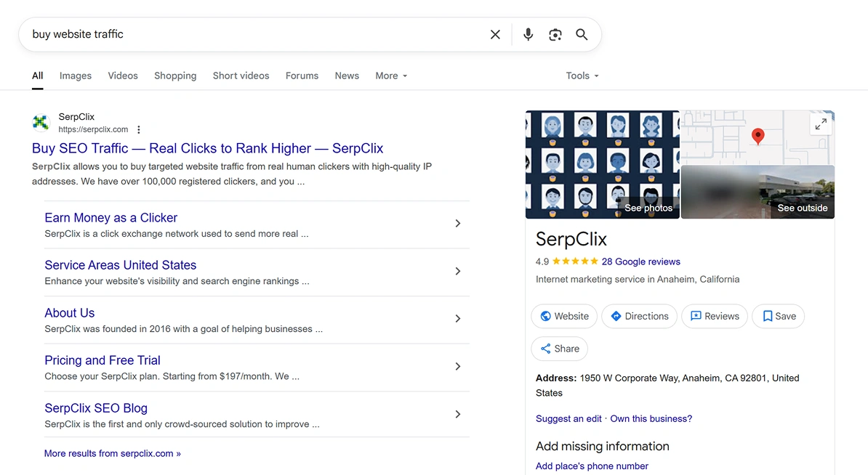The width and height of the screenshot is (868, 475).
Task: Open See outside street view thumbnail
Action: pyautogui.click(x=758, y=192)
